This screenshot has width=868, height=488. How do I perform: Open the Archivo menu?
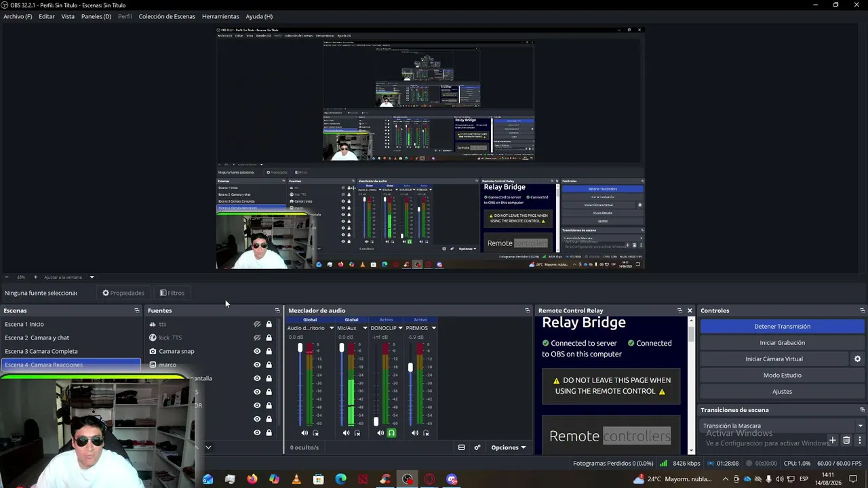[18, 16]
